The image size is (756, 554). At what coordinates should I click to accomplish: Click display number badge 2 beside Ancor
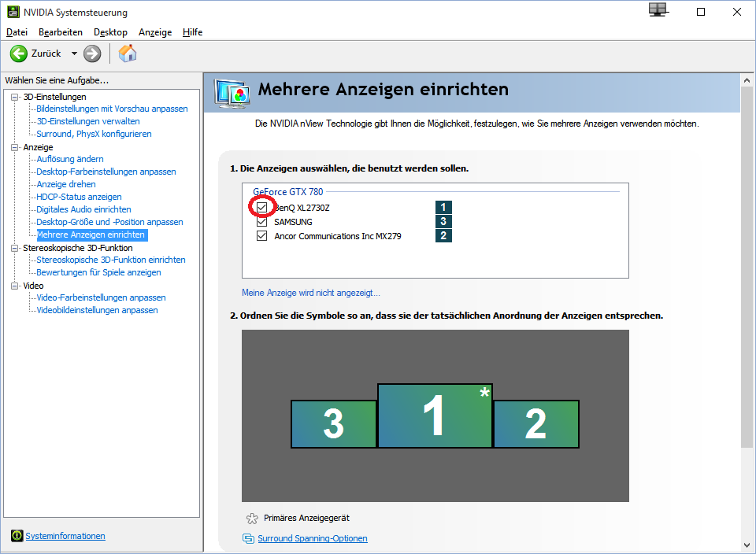coord(443,235)
